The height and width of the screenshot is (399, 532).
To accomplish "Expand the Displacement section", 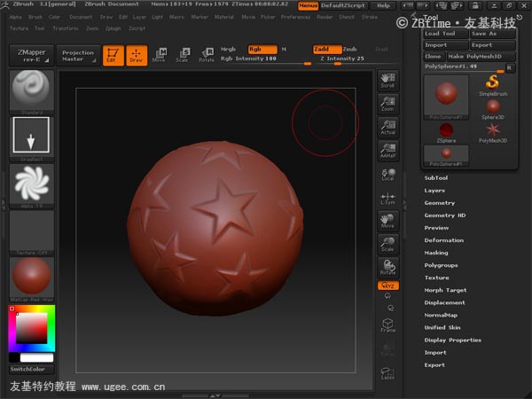I will click(444, 302).
